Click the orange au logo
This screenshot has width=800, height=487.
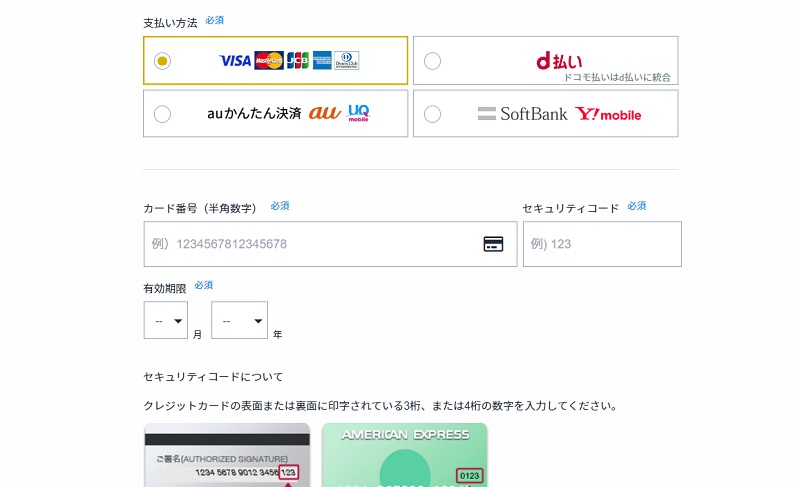[324, 113]
